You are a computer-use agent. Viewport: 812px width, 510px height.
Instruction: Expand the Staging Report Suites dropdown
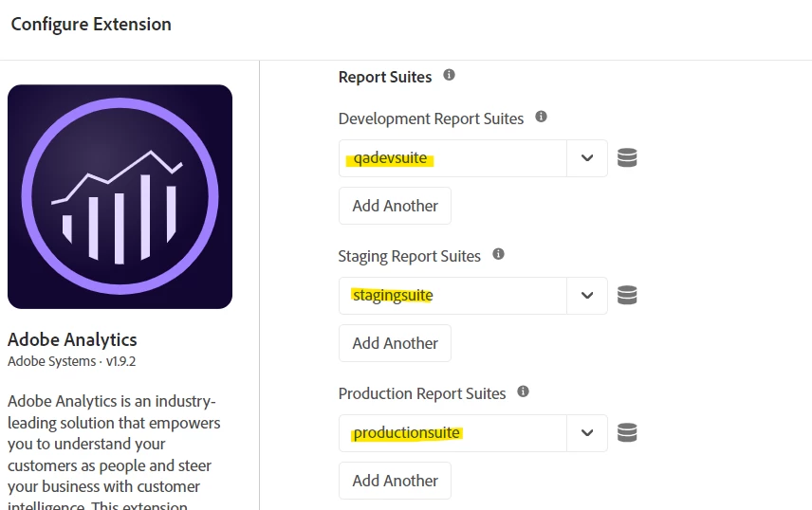pyautogui.click(x=587, y=296)
